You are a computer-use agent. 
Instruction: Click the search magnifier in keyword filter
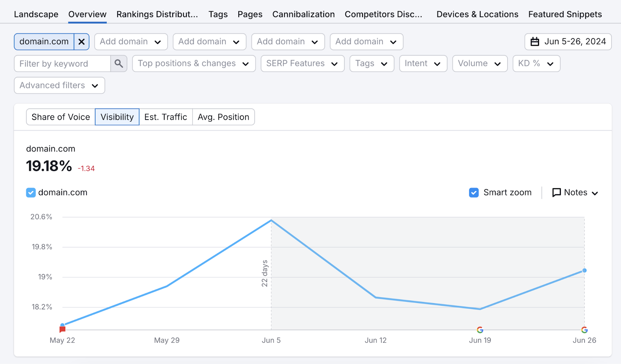coord(119,63)
